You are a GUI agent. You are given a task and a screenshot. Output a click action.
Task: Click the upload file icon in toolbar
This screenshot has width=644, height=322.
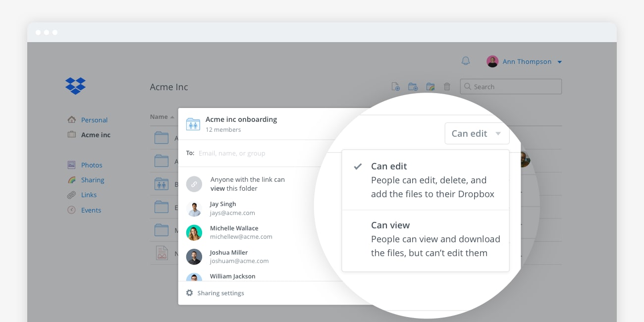click(x=395, y=87)
